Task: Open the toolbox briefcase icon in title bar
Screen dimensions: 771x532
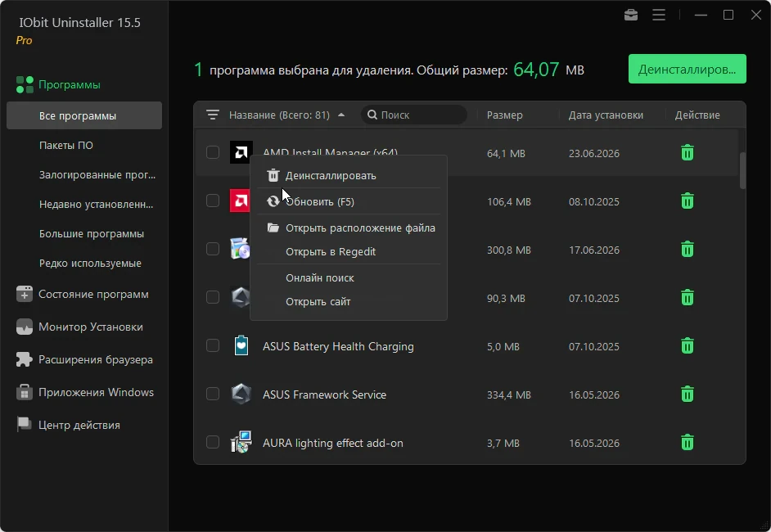Action: click(x=631, y=16)
